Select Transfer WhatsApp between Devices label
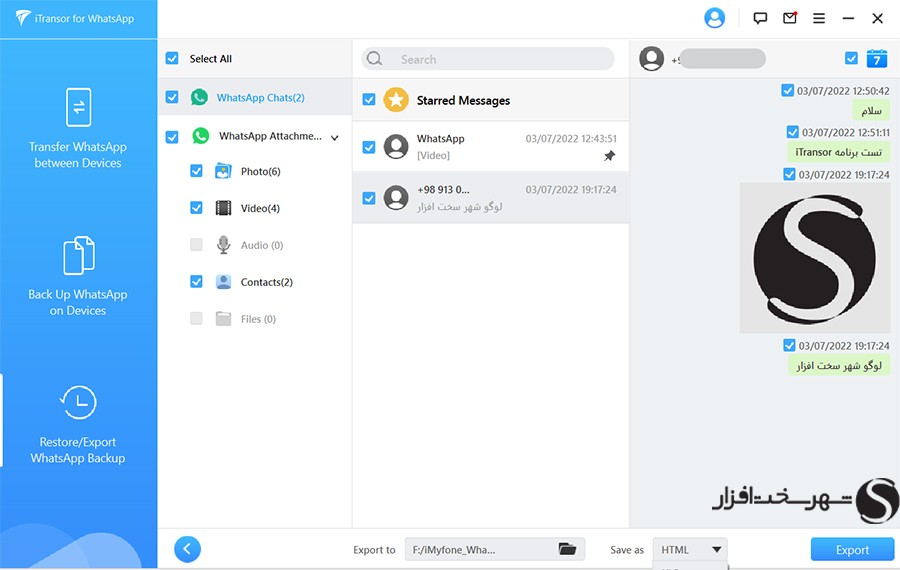The image size is (900, 570). [78, 155]
